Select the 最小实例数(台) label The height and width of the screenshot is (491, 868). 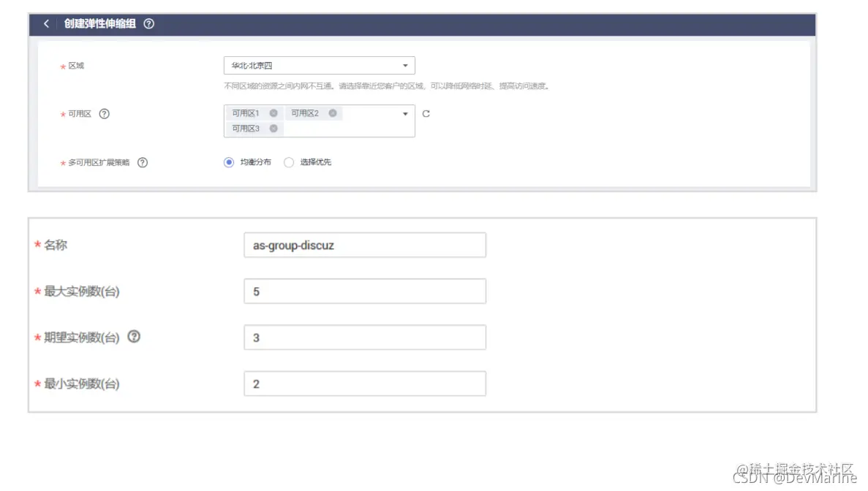pyautogui.click(x=82, y=384)
